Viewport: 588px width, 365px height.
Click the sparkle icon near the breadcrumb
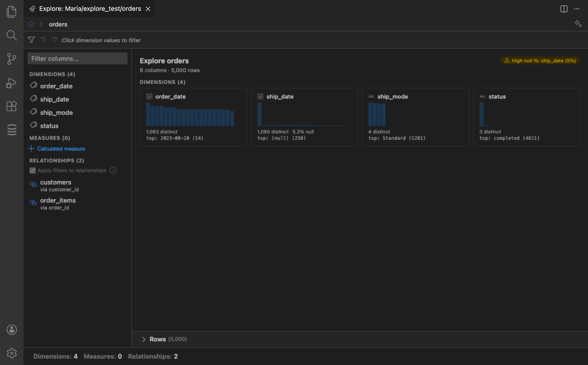[x=578, y=24]
